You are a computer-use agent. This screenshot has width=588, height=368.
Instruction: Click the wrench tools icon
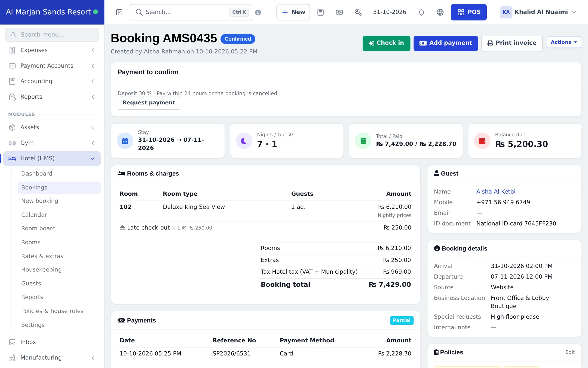click(x=358, y=12)
